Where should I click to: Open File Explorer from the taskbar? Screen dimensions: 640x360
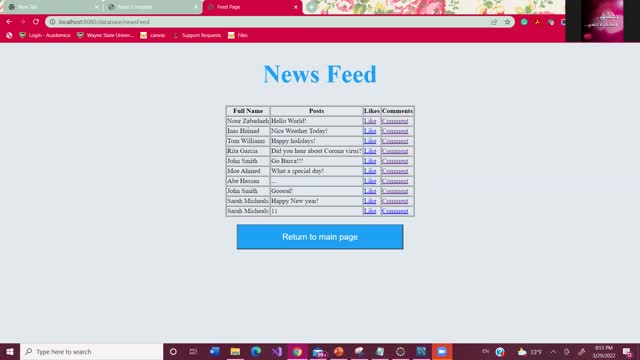point(235,351)
